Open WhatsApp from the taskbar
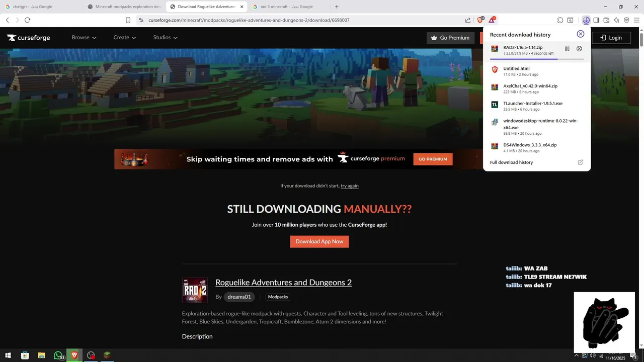 click(x=58, y=355)
